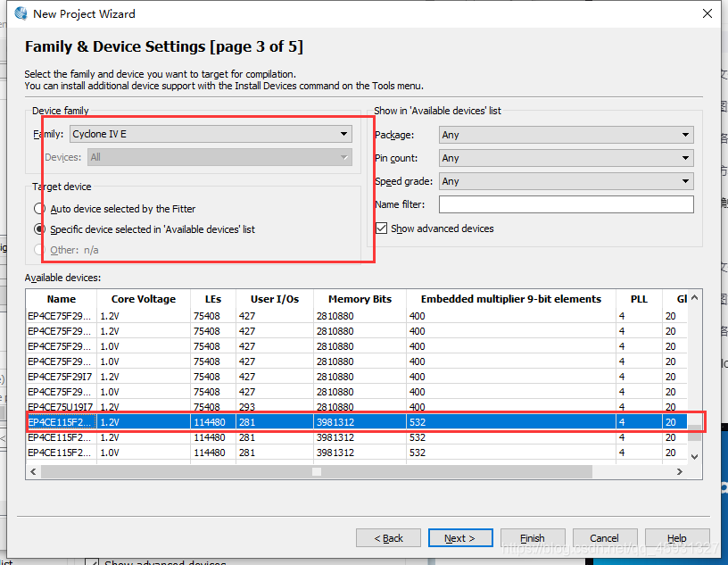The width and height of the screenshot is (728, 565).
Task: Open the Package dropdown
Action: click(x=566, y=135)
